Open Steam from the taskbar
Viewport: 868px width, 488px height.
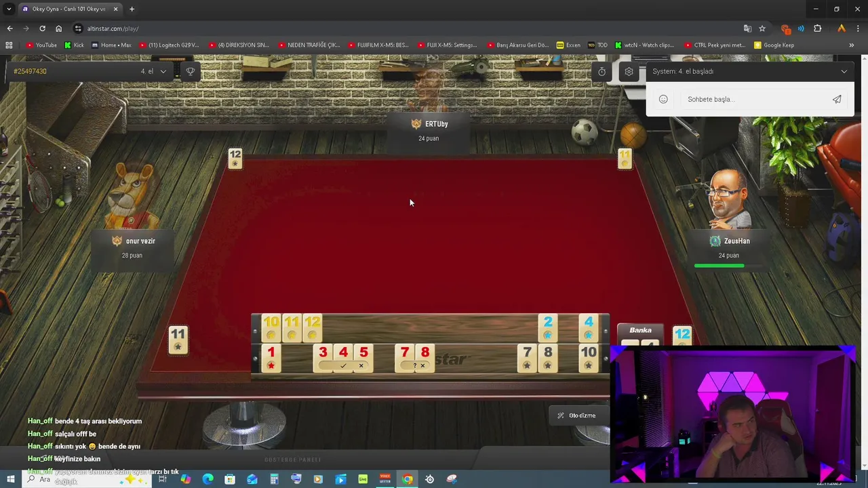429,479
